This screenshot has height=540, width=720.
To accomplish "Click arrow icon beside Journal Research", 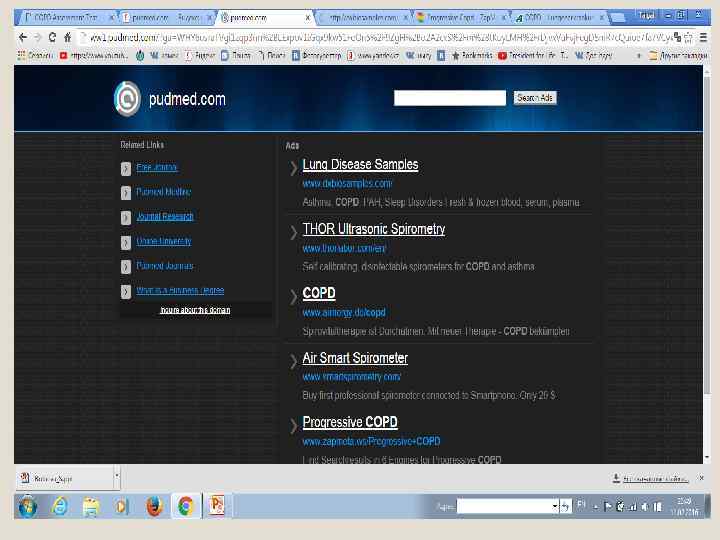I will point(126,218).
